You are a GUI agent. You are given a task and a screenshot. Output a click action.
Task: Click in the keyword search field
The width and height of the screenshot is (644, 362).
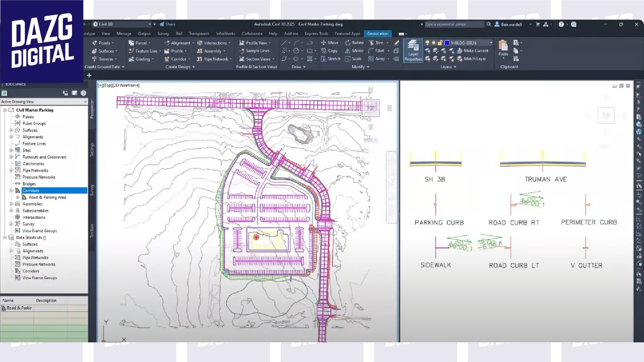click(454, 24)
